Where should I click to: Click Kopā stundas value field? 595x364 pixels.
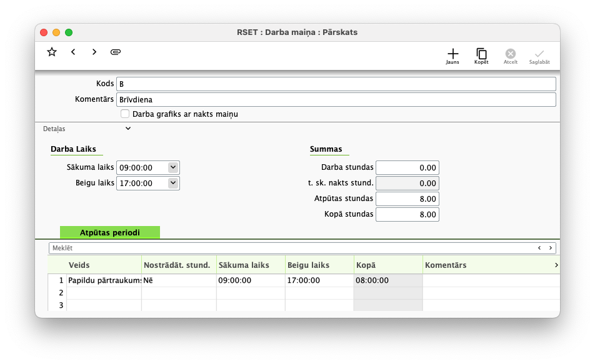click(407, 214)
